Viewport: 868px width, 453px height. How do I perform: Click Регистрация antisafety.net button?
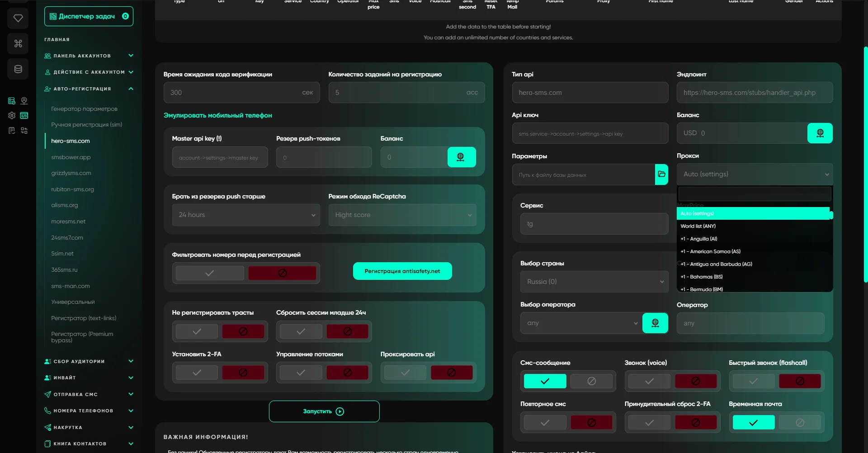(402, 271)
